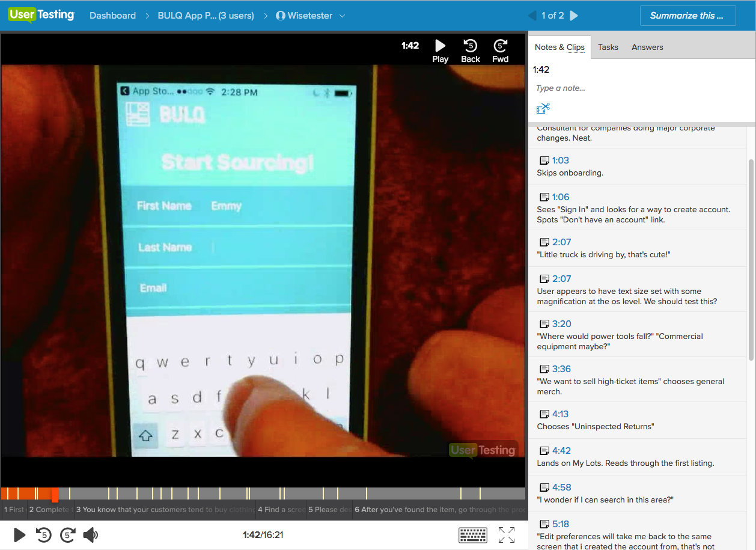Go to the next video with right arrow
The height and width of the screenshot is (550, 756).
[x=574, y=16]
